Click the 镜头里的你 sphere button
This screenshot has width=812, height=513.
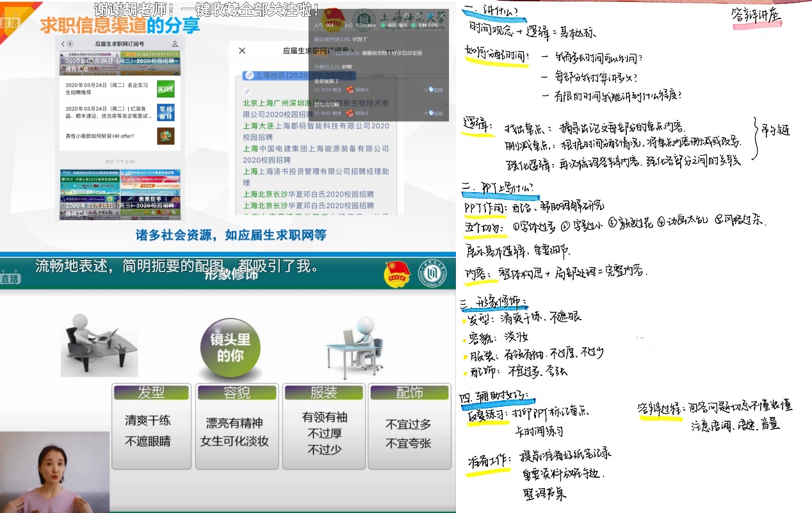pos(230,348)
